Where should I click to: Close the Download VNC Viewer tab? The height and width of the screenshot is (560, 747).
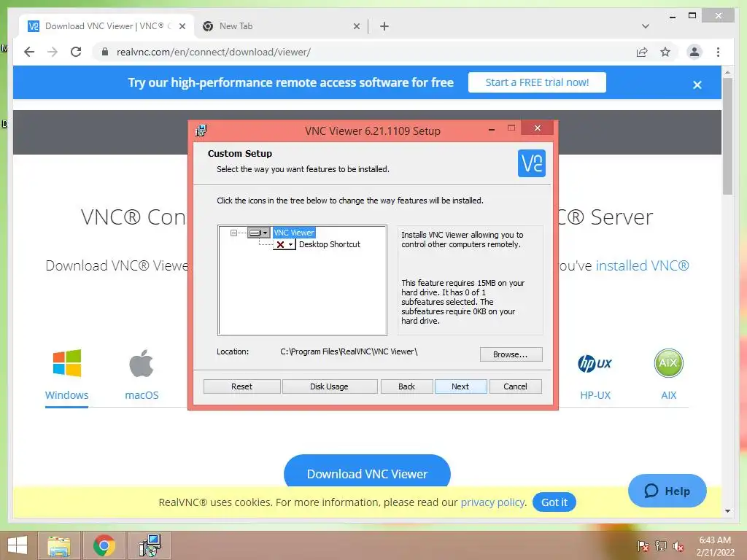182,26
